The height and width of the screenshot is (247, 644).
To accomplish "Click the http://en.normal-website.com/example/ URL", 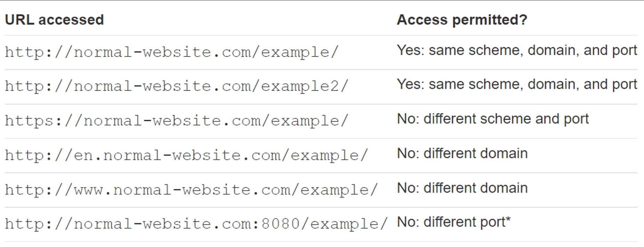I will [x=186, y=155].
